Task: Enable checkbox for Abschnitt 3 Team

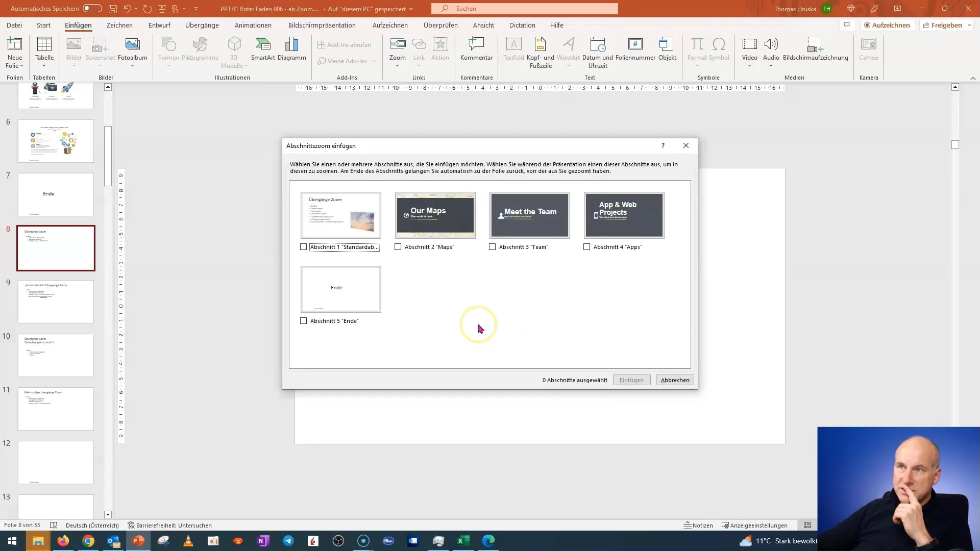Action: [x=492, y=247]
